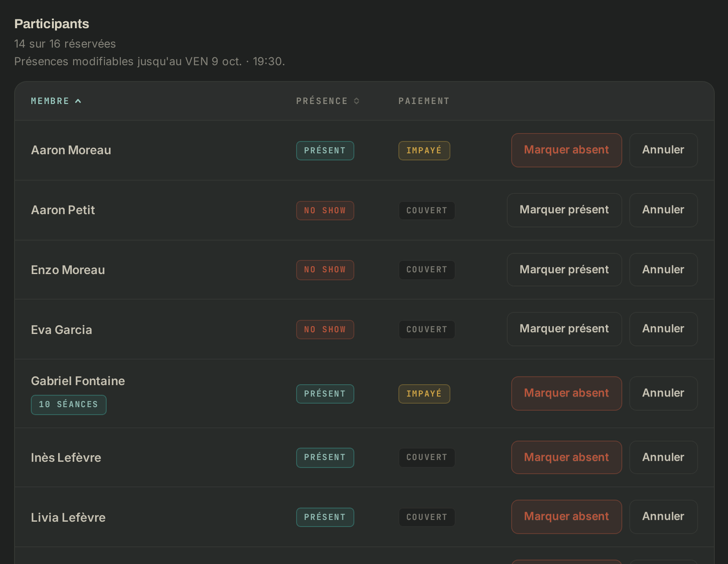Select the member name Aaron Moreau

[x=71, y=150]
